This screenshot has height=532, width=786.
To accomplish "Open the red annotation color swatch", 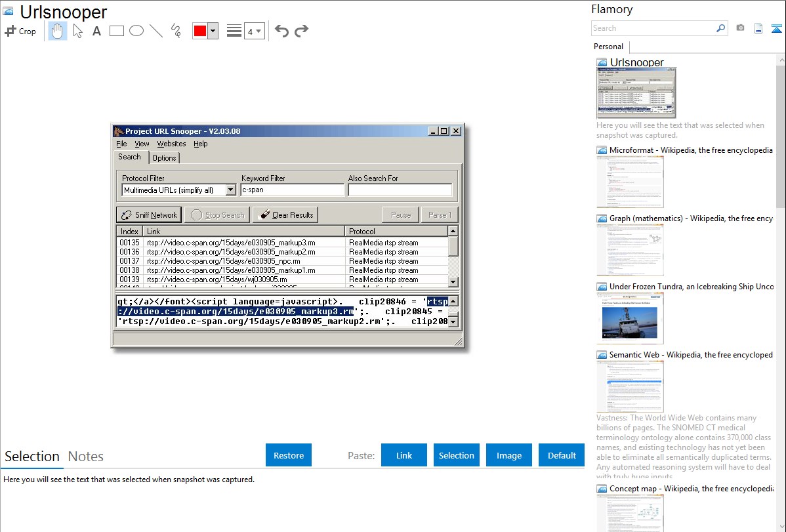I will pyautogui.click(x=200, y=31).
